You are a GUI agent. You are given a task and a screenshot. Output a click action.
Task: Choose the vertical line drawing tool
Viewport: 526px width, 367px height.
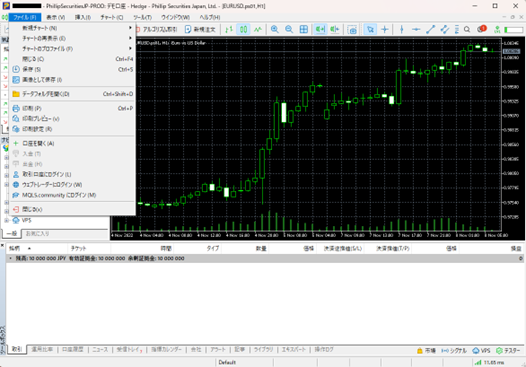(x=402, y=30)
